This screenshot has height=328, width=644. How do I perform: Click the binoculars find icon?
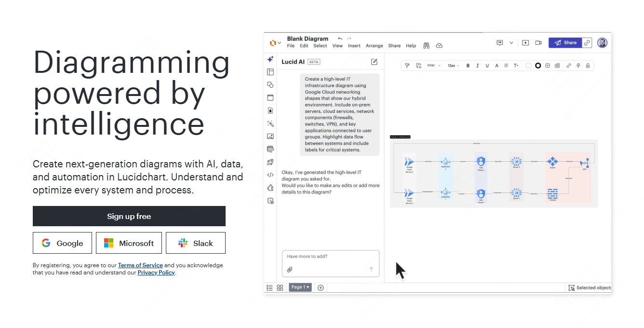(426, 45)
